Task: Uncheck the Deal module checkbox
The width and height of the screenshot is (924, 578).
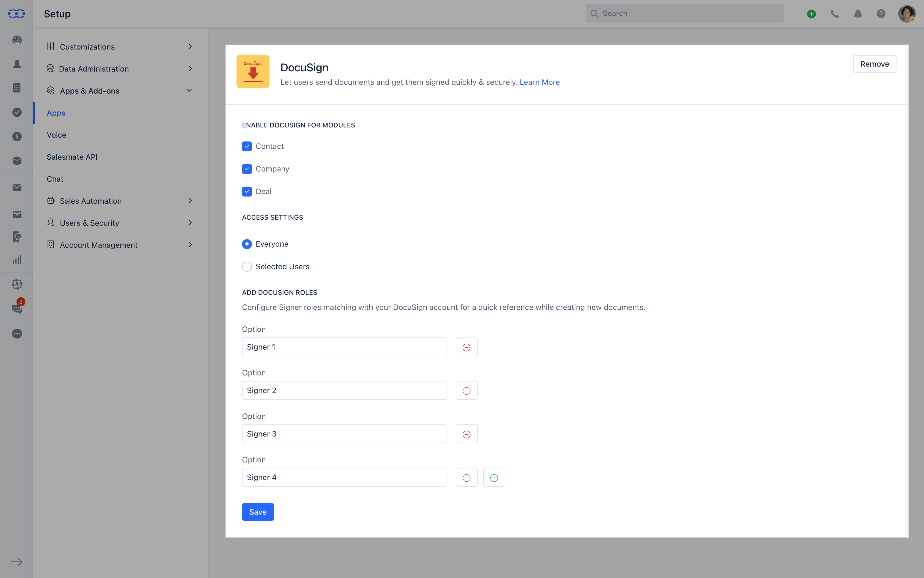Action: point(247,192)
